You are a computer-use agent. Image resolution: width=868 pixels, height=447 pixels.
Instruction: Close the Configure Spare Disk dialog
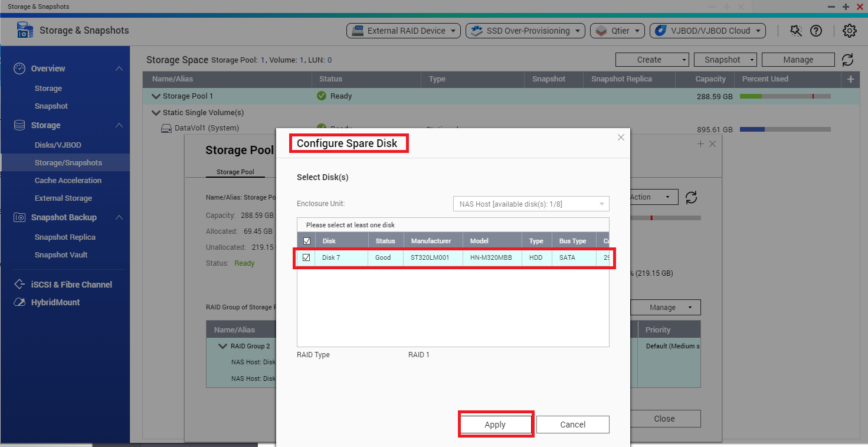click(x=621, y=138)
